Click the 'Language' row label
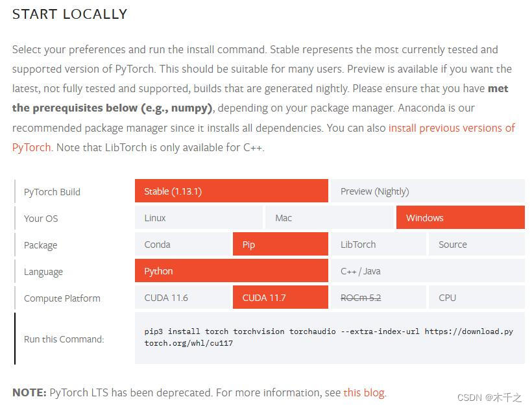 click(43, 272)
